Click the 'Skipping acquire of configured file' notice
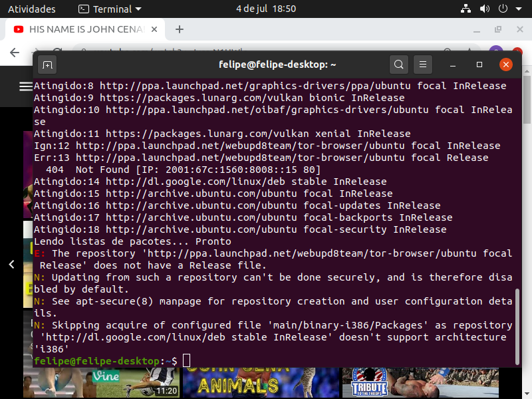This screenshot has width=532, height=399. pos(273,337)
